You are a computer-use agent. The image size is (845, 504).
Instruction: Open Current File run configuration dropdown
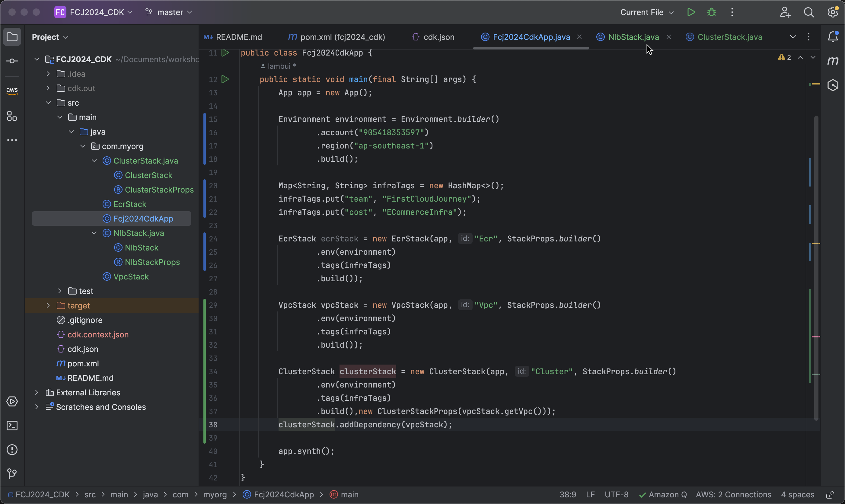click(647, 12)
